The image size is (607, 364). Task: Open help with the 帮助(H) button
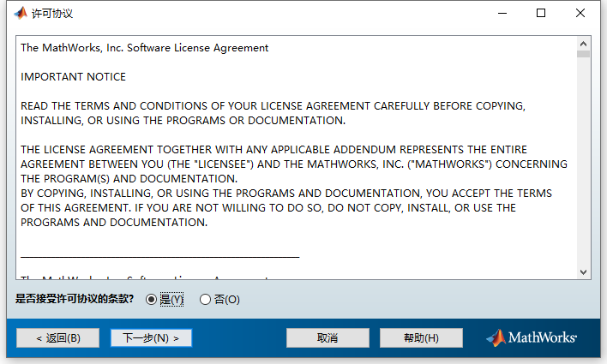coord(421,338)
